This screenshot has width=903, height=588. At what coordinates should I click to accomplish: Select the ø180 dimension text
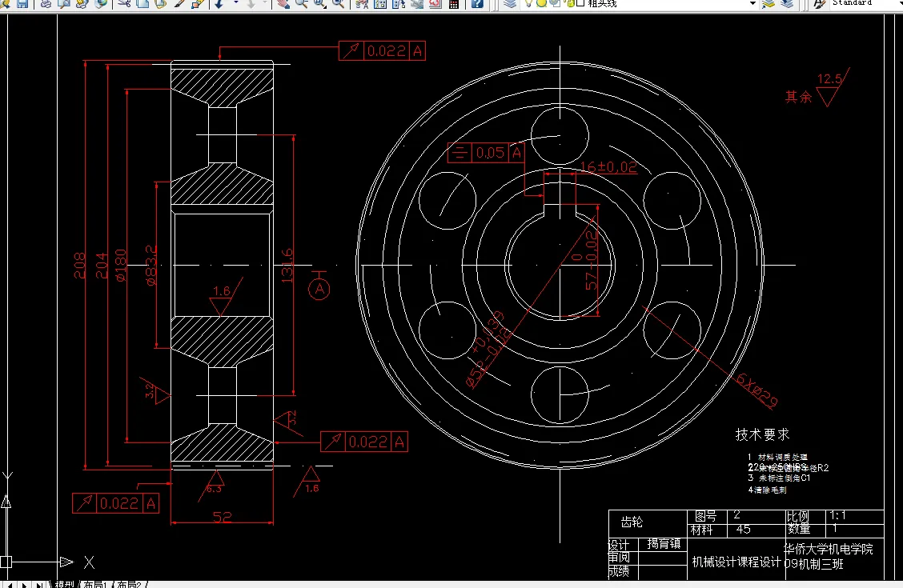pos(120,266)
